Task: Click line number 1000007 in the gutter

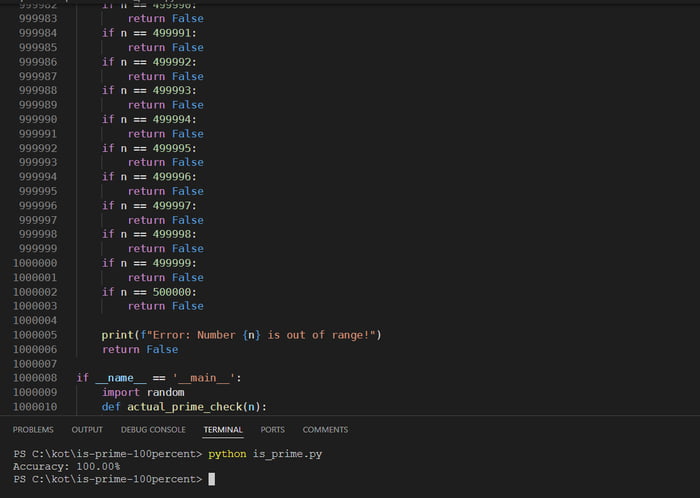Action: pos(35,364)
